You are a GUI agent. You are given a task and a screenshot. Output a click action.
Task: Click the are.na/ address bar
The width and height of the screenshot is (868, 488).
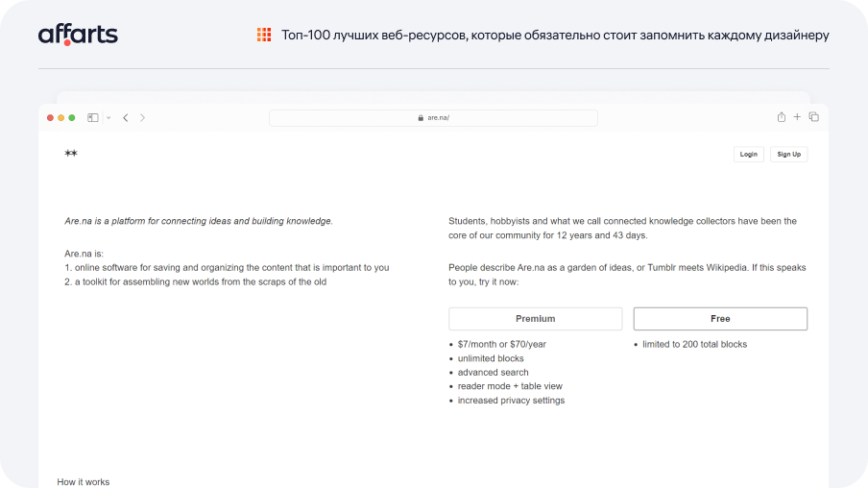(x=433, y=117)
